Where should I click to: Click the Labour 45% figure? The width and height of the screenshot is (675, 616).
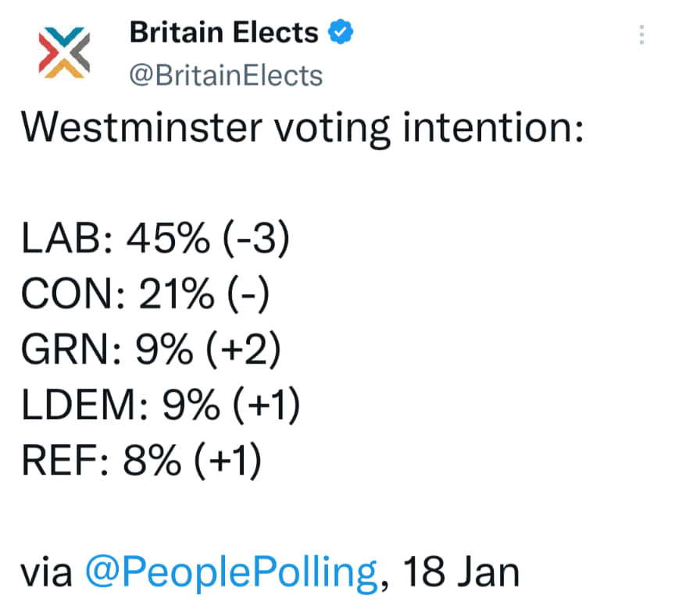tap(168, 240)
